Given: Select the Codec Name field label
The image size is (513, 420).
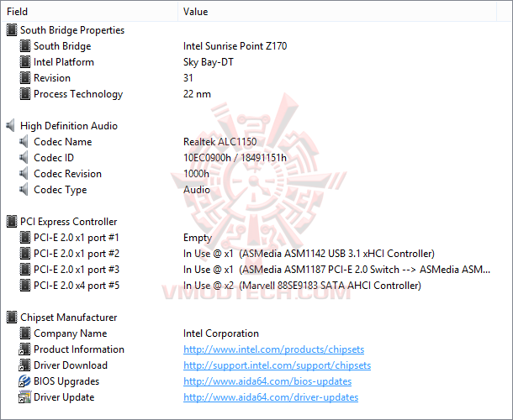Looking at the screenshot, I should coord(63,142).
